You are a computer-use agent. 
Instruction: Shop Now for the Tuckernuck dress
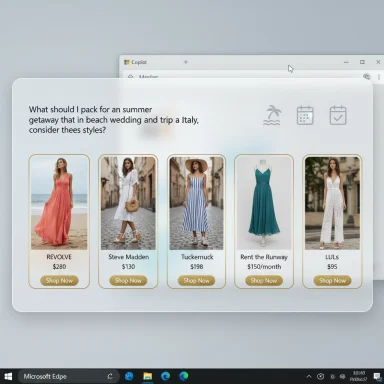[197, 281]
